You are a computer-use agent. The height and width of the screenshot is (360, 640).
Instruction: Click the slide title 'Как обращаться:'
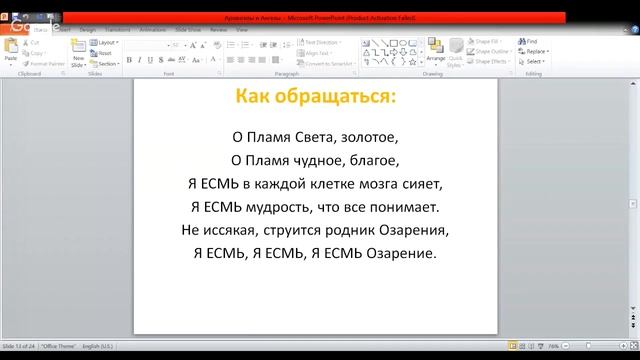coord(316,96)
